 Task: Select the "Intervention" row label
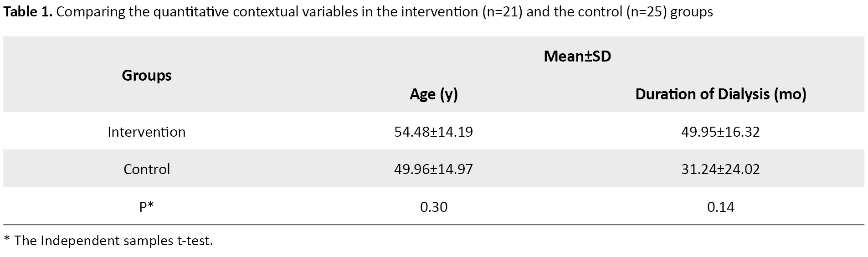pos(146,132)
